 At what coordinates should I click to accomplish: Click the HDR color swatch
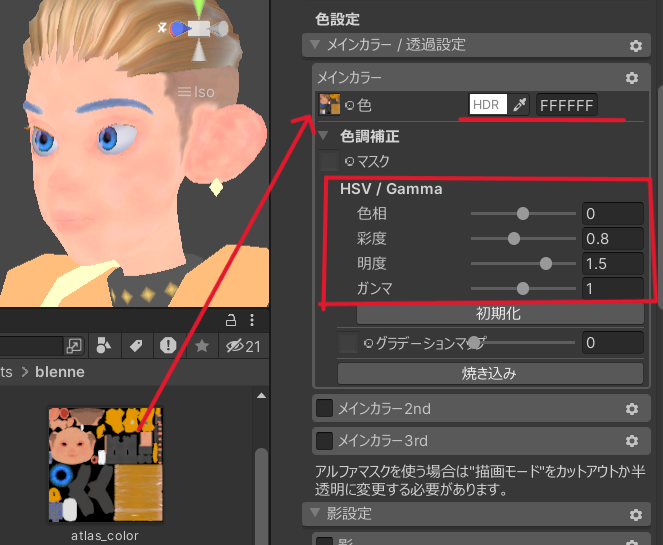click(x=488, y=105)
